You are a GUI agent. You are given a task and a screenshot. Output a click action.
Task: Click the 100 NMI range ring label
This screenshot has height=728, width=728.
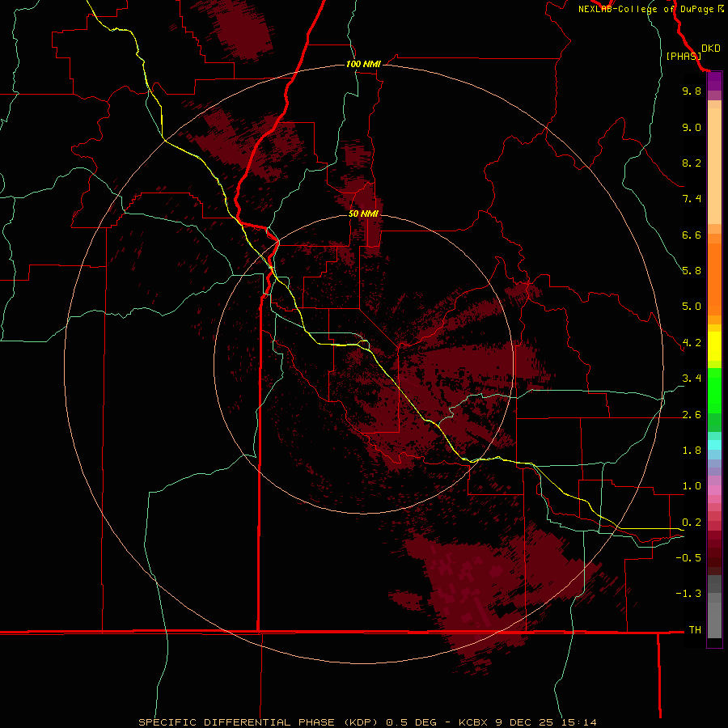click(x=363, y=64)
